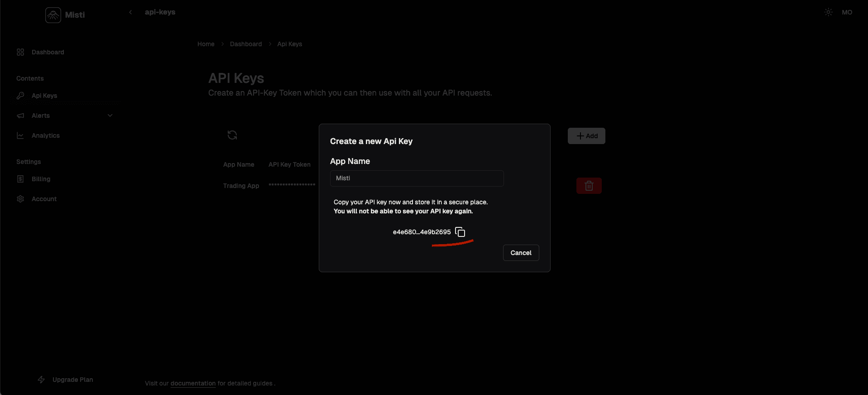The image size is (868, 395).
Task: Toggle the light/dark theme sun icon
Action: click(x=828, y=12)
